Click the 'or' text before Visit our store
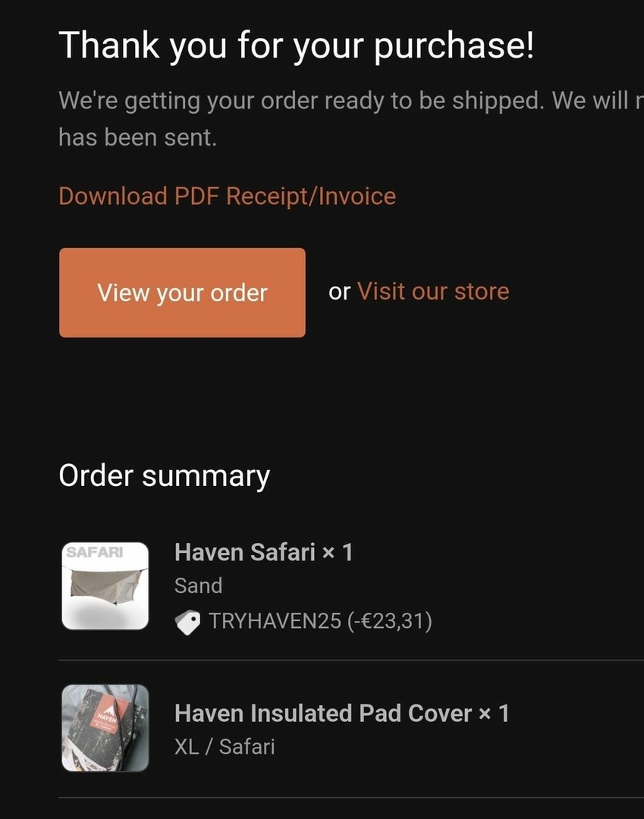Image resolution: width=644 pixels, height=819 pixels. 340,292
